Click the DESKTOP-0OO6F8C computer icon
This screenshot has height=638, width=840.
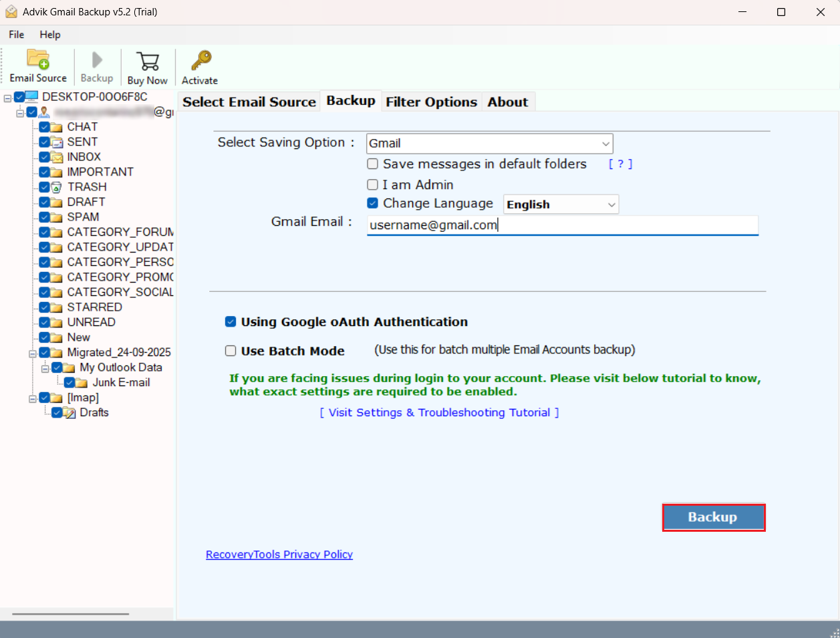(x=31, y=97)
